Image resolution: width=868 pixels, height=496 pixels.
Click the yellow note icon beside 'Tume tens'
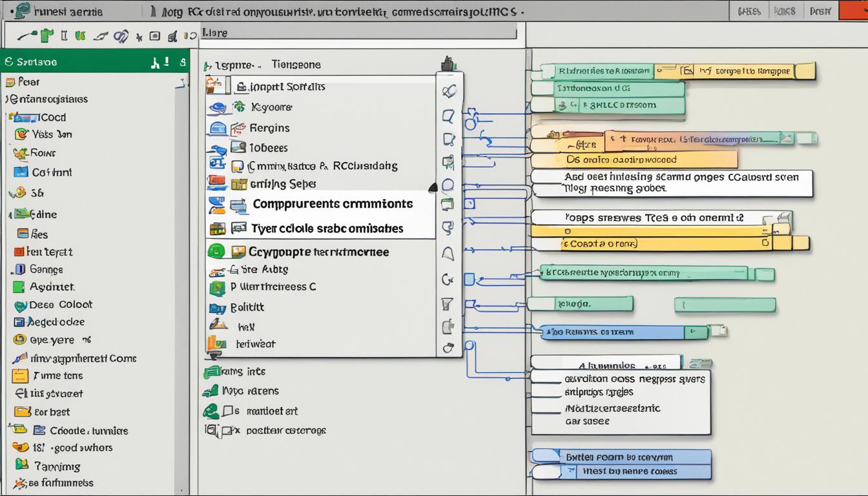coord(21,376)
